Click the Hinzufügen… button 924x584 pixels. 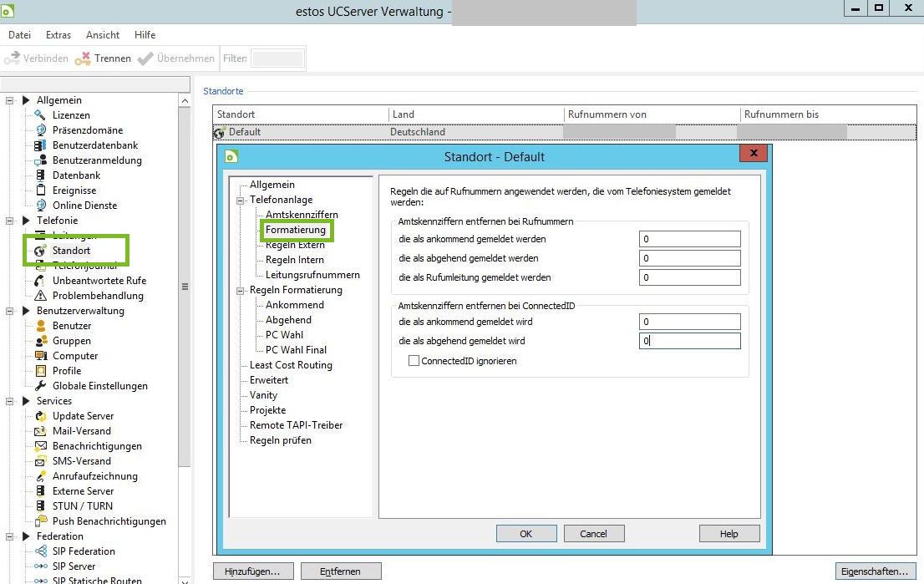pyautogui.click(x=252, y=571)
